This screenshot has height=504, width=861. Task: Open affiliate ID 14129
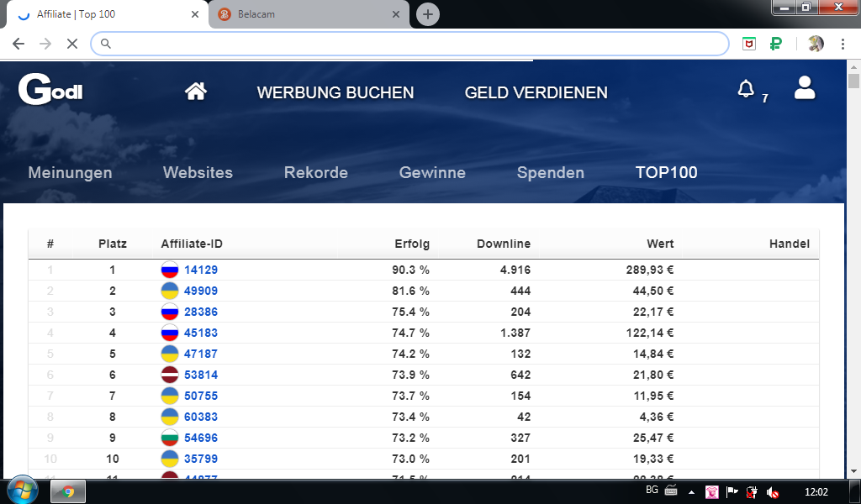tap(201, 270)
